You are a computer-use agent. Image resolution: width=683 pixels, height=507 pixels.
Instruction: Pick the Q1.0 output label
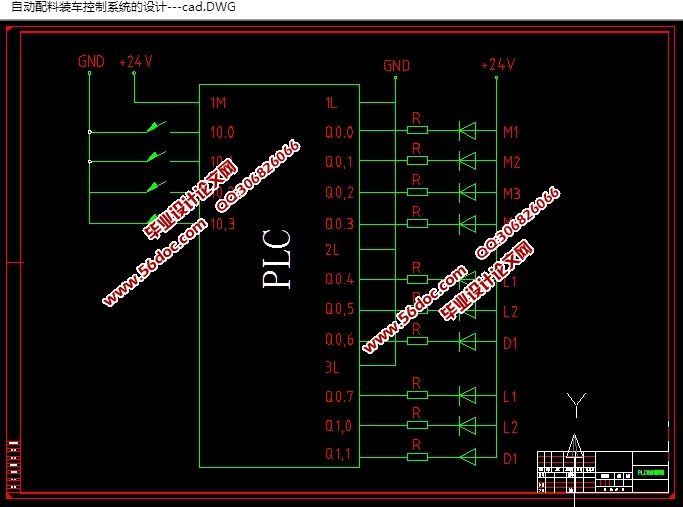click(338, 426)
